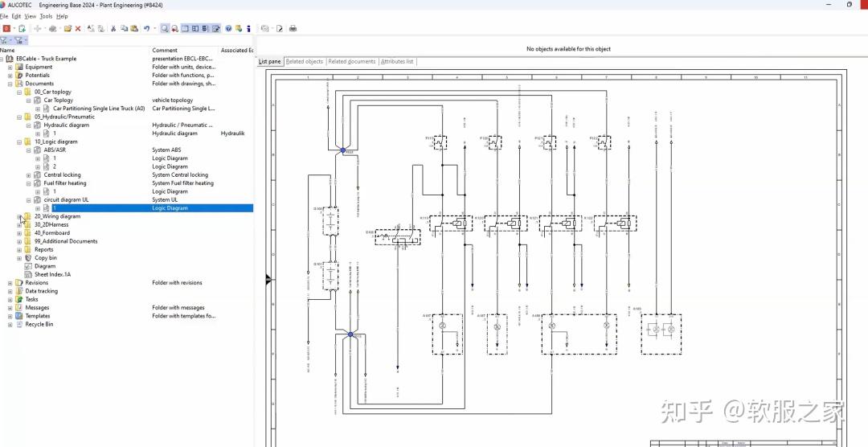
Task: Click the blue Help question mark icon
Action: tap(228, 28)
